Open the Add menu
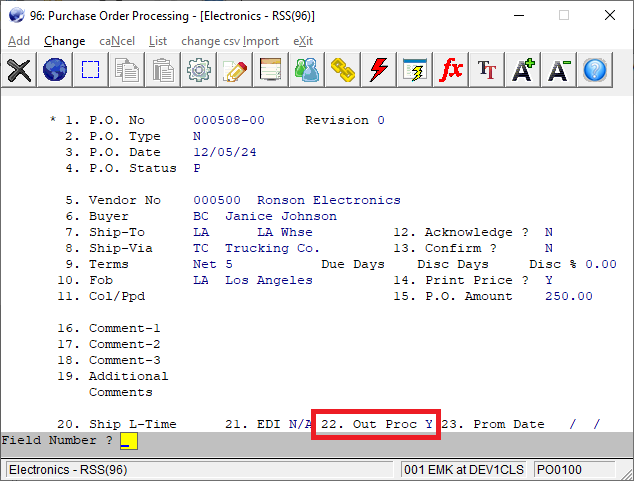This screenshot has height=481, width=634. point(19,41)
